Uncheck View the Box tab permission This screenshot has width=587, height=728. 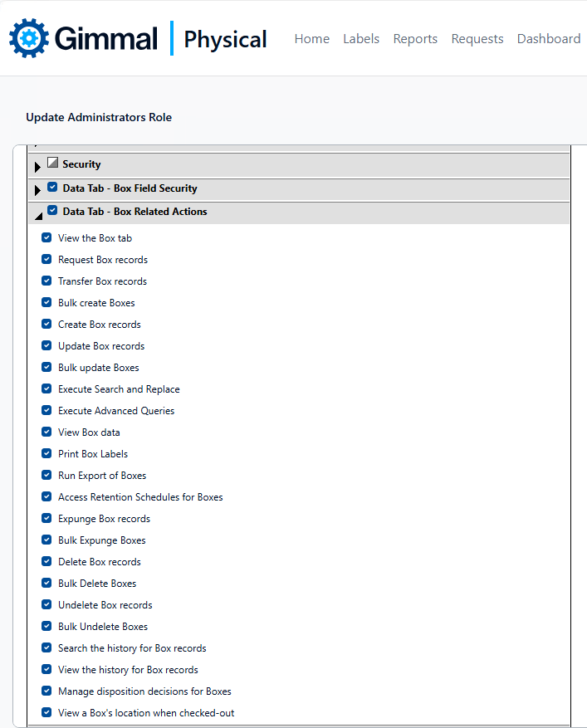coord(46,237)
